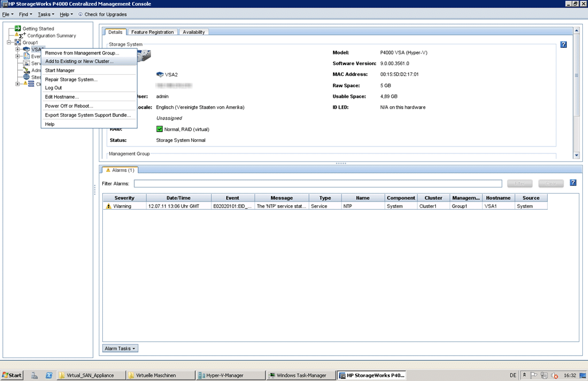Screen dimensions: 588x381
Task: Choose Repair Storage System
Action: coord(89,79)
